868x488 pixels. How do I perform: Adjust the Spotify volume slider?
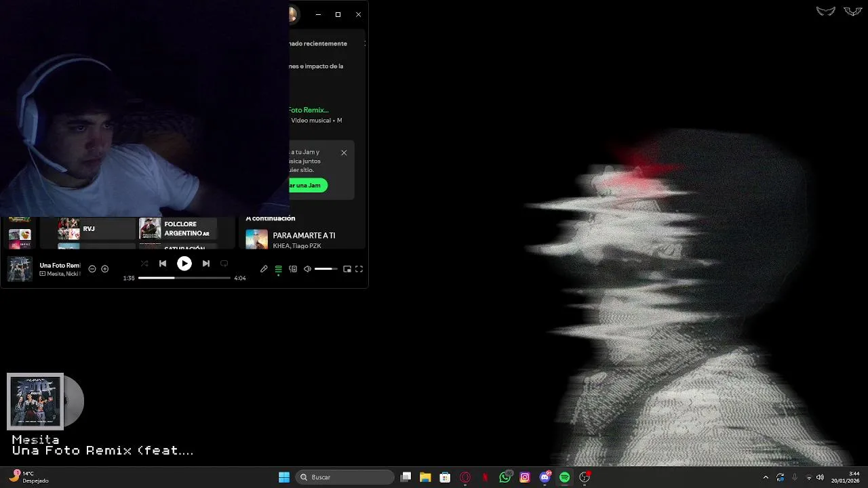326,269
